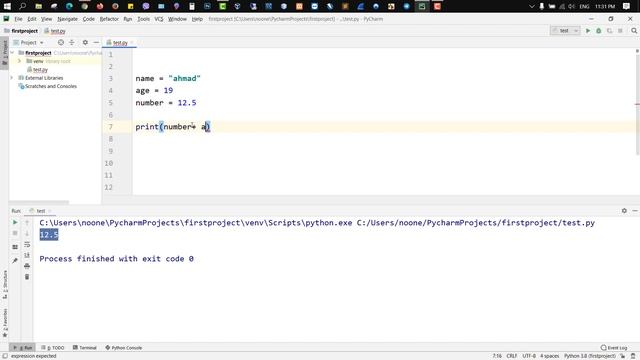The image size is (640, 360).
Task: Expand the External Libraries node
Action: (12, 78)
